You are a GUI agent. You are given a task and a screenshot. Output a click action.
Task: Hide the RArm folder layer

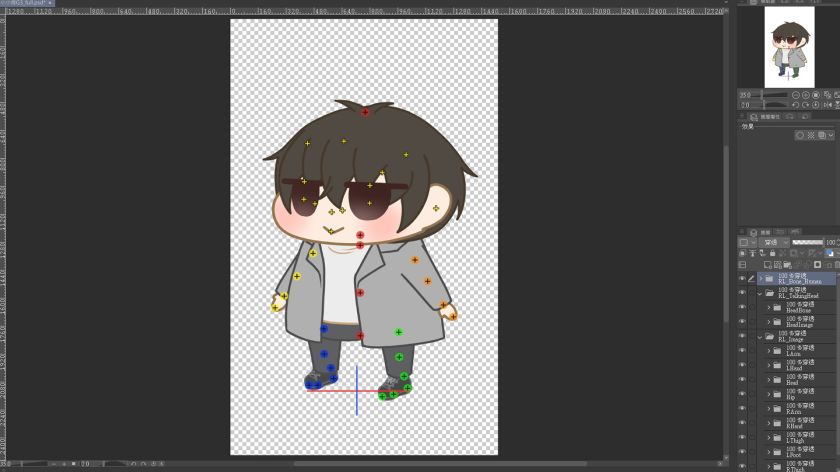click(742, 409)
